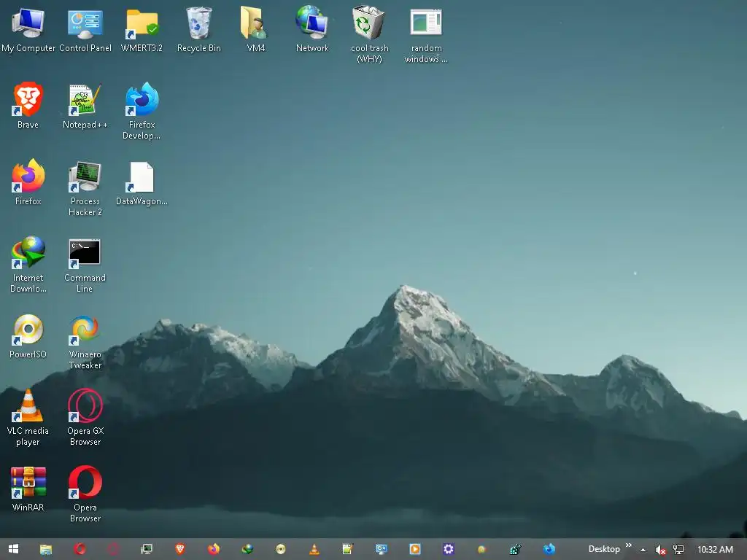
Task: Open Notepad++ from the taskbar
Action: [347, 549]
